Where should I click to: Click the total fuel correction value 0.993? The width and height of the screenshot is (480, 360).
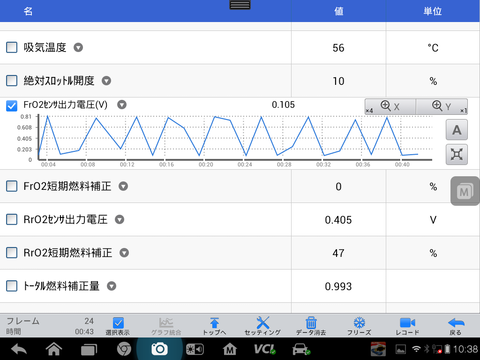[x=338, y=286]
